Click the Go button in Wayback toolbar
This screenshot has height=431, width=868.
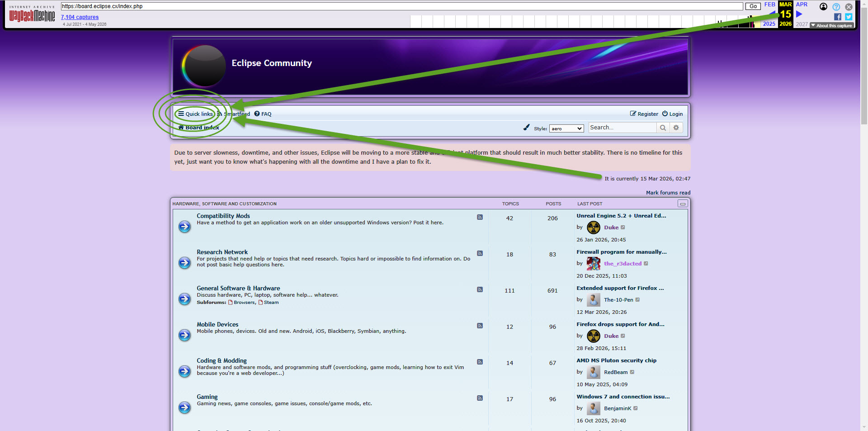coord(753,6)
